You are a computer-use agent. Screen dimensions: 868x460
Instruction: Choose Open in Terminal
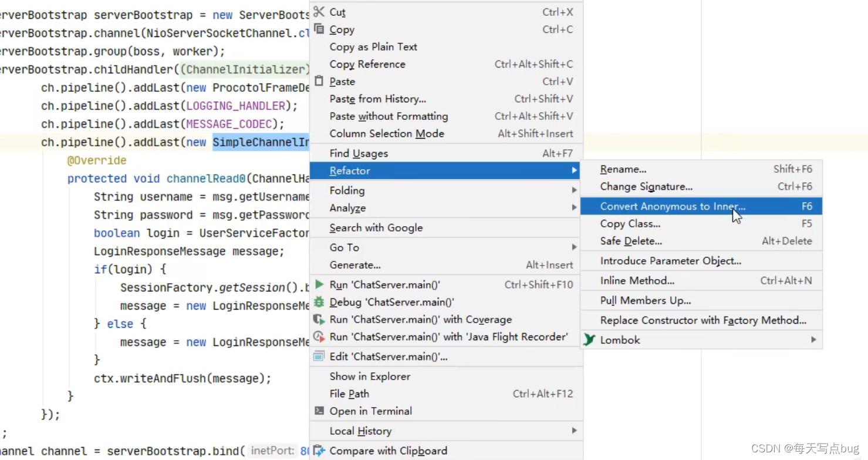[446, 411]
